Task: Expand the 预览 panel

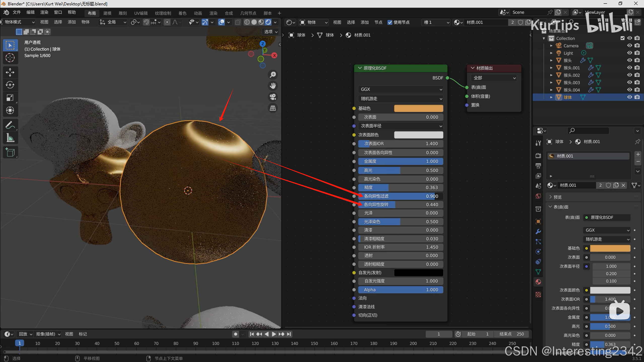Action: click(x=557, y=197)
